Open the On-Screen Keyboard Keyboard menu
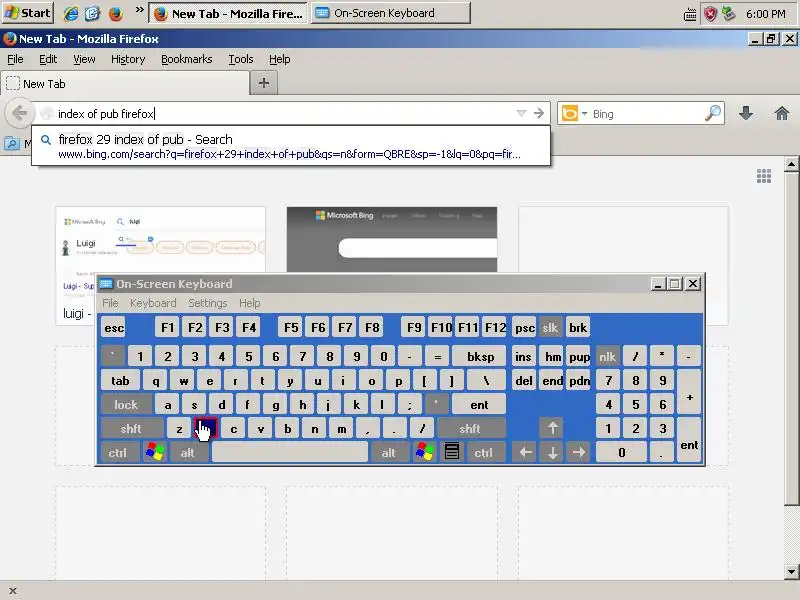Screen dimensions: 800x600 (153, 303)
